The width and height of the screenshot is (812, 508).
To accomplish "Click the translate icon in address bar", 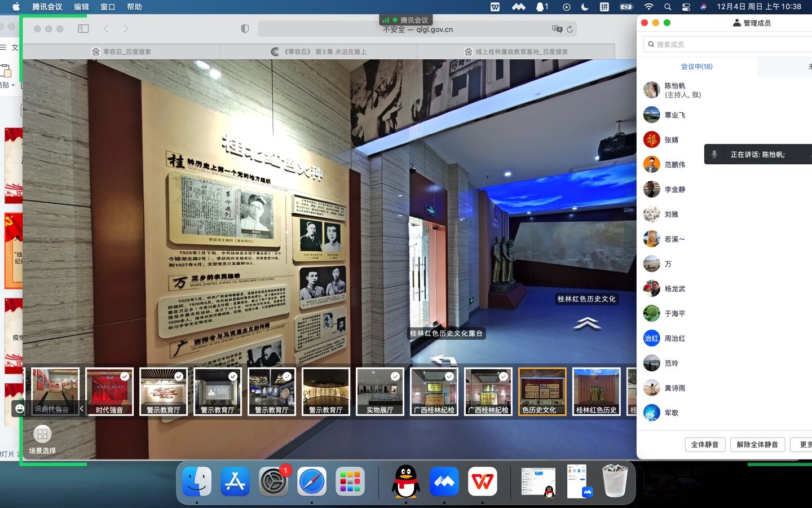I will (557, 29).
